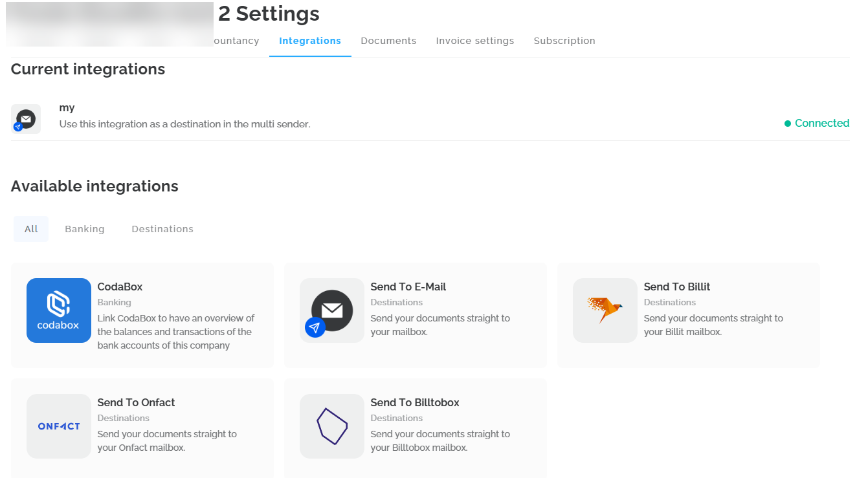Filter integrations by Destinations
Image resolution: width=868 pixels, height=478 pixels.
click(x=162, y=229)
